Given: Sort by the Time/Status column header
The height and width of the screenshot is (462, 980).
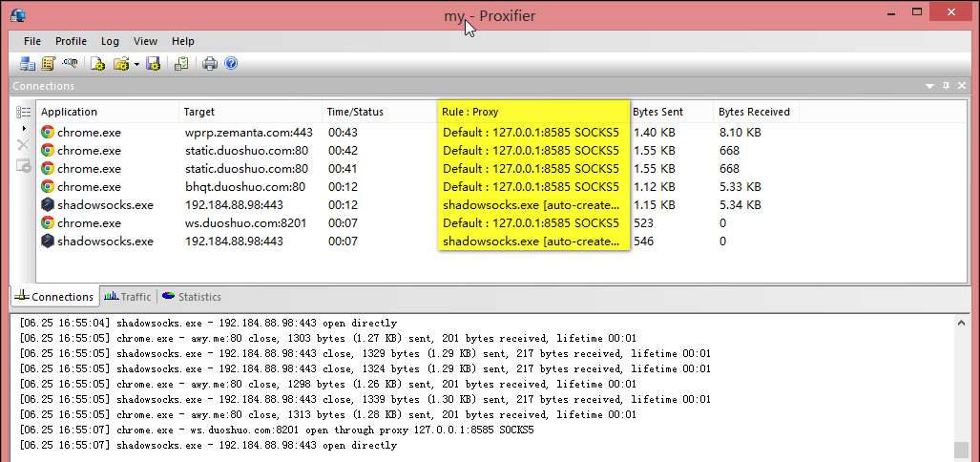Looking at the screenshot, I should (x=380, y=112).
